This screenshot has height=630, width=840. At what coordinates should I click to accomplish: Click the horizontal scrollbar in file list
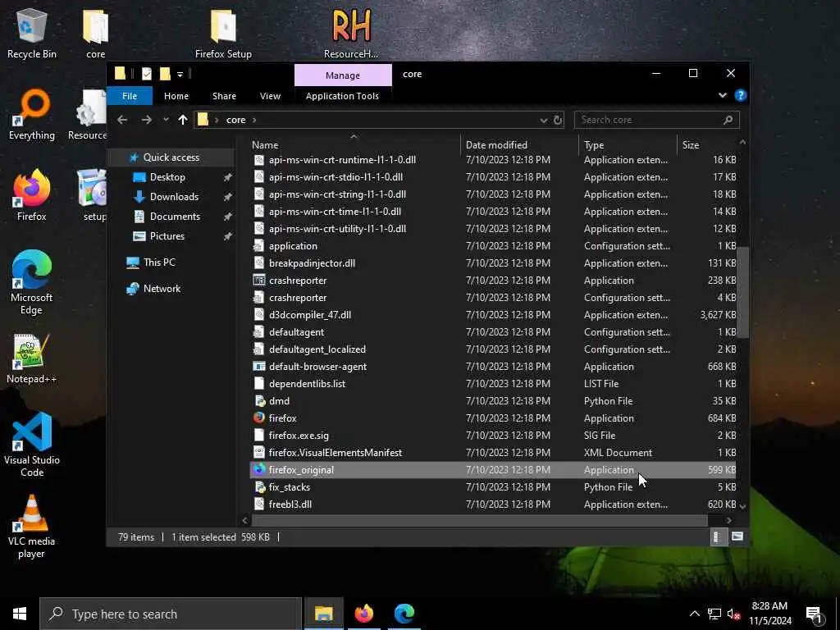[x=479, y=520]
